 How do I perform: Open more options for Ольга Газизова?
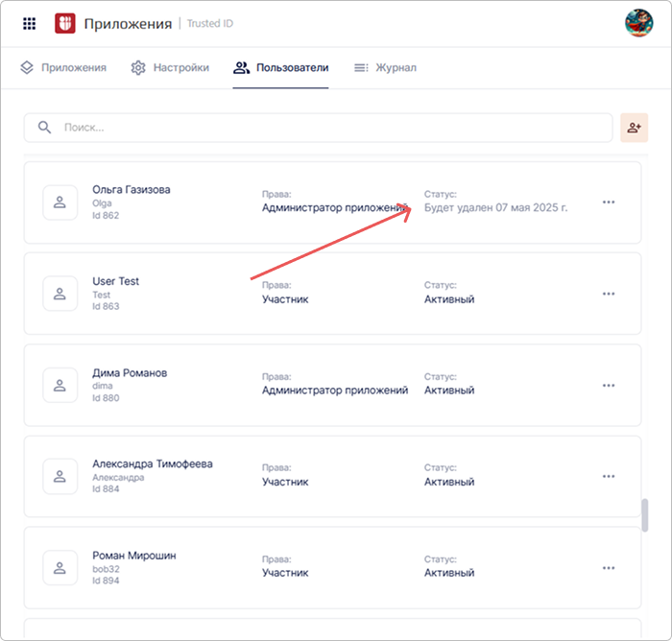coord(609,202)
